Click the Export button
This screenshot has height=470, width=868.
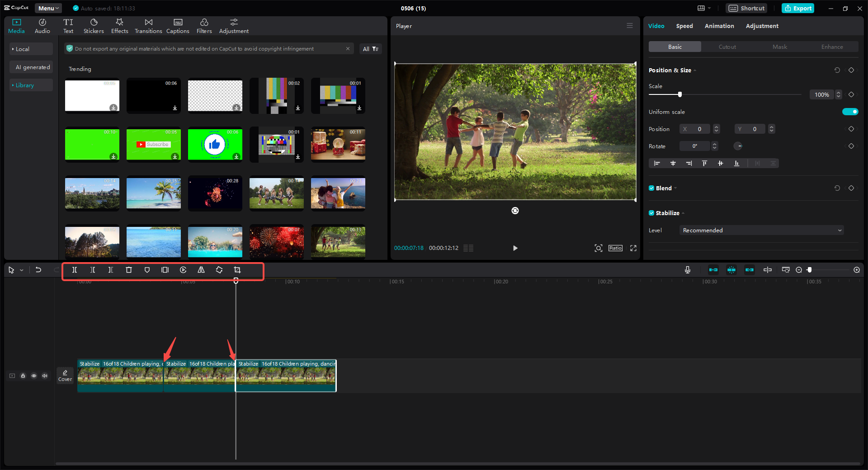coord(797,8)
